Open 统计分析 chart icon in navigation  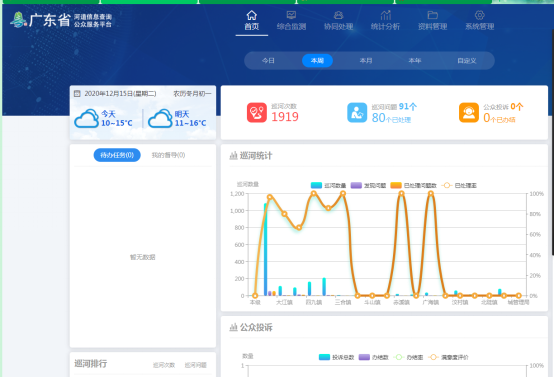pyautogui.click(x=385, y=15)
